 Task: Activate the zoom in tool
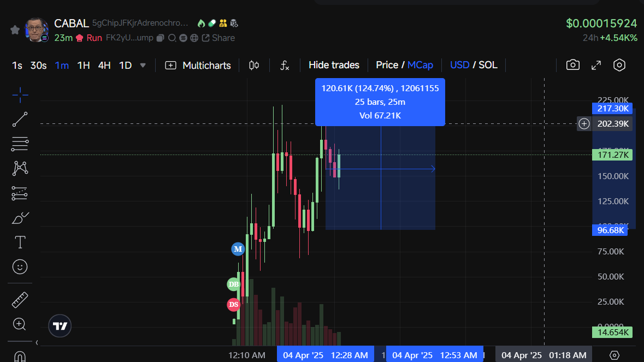click(20, 324)
